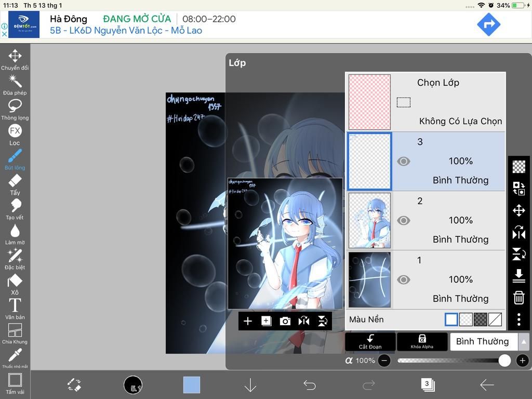
Task: Select the Chuyển đổi transform tool
Action: click(x=15, y=60)
